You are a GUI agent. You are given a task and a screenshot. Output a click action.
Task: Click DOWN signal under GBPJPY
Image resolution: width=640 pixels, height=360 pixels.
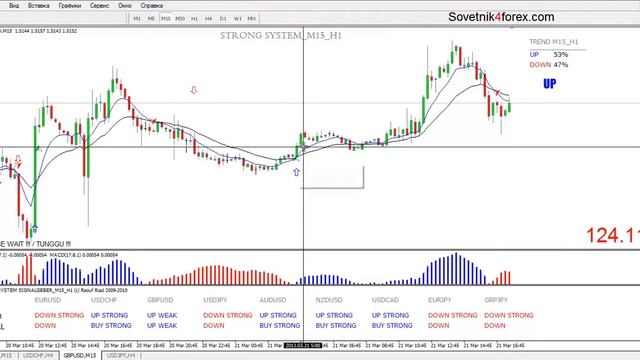pos(495,326)
